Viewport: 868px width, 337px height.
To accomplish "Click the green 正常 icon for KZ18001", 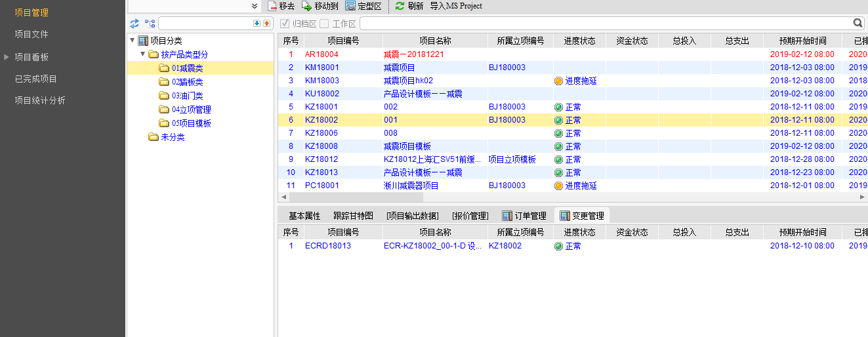I will [x=559, y=107].
